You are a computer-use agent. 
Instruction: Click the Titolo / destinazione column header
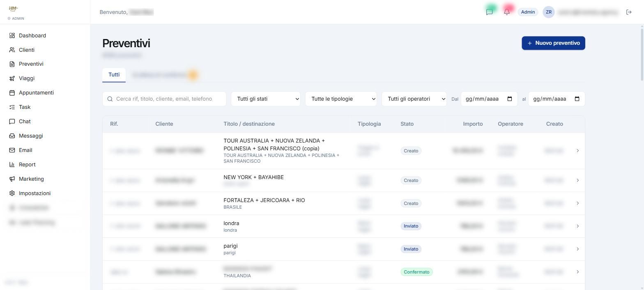[x=249, y=124]
